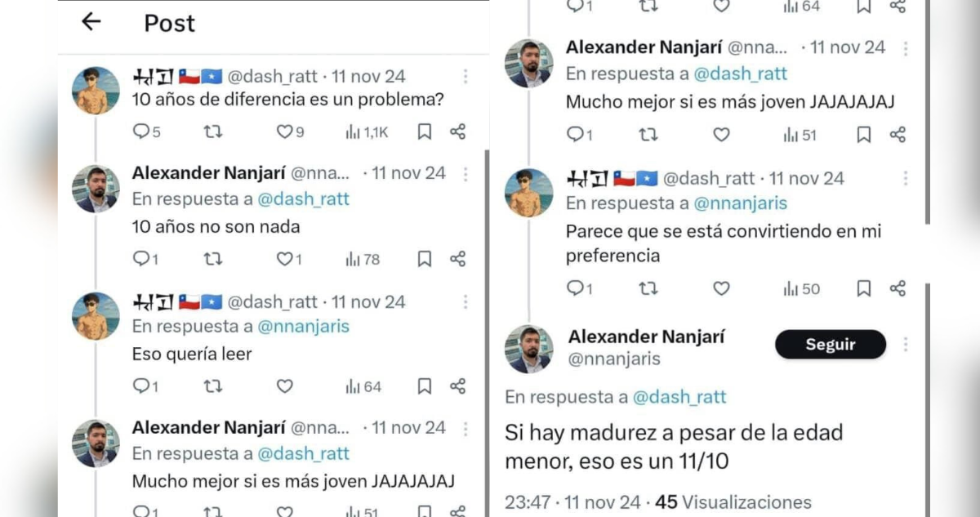Reply to the '10 años de diferencia' post
Image resolution: width=980 pixels, height=517 pixels.
click(x=142, y=131)
